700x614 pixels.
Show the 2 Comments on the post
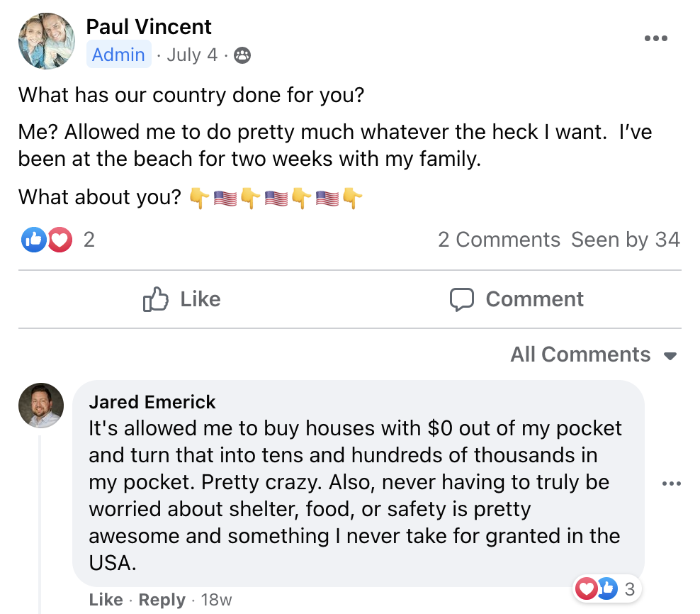[499, 240]
